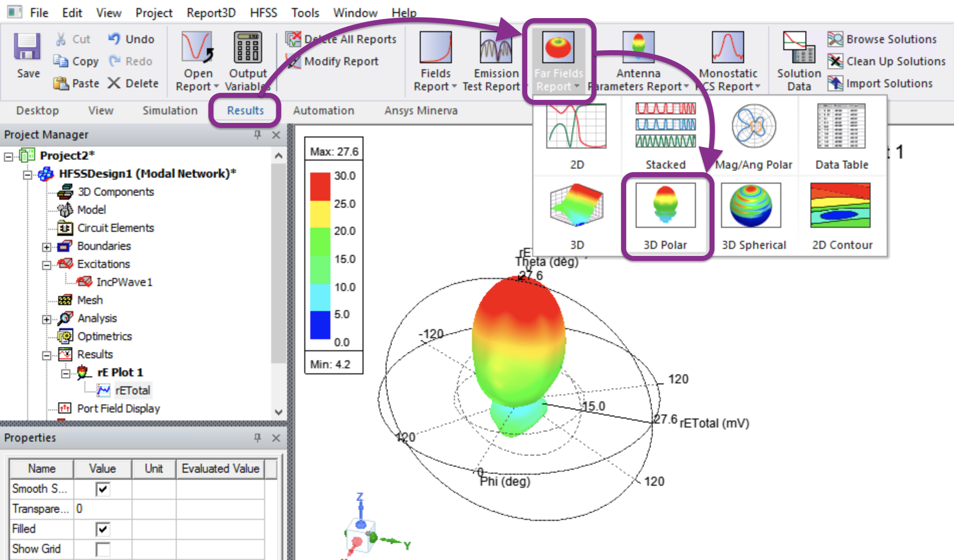Select the 2D rectangular plot type

[x=577, y=135]
